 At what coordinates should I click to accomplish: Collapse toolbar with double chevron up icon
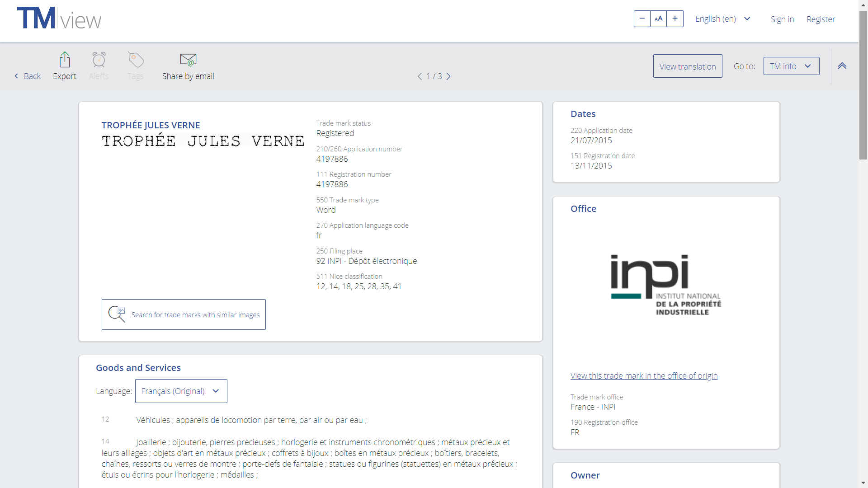point(842,66)
